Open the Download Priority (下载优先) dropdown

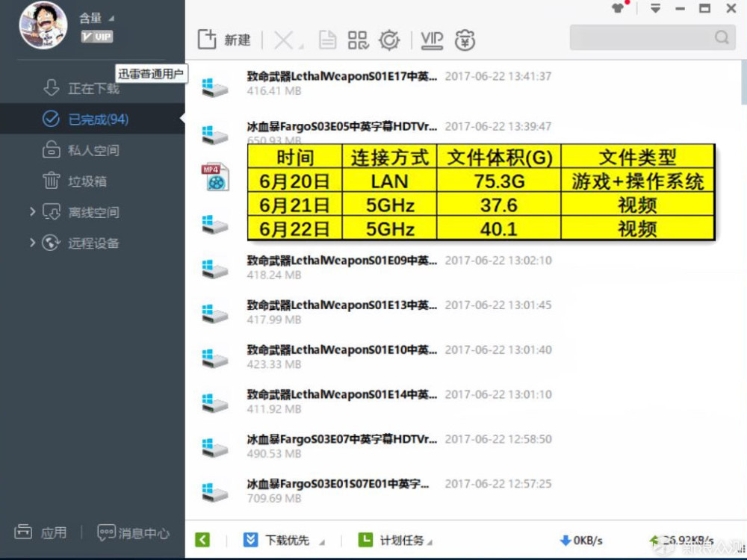284,540
